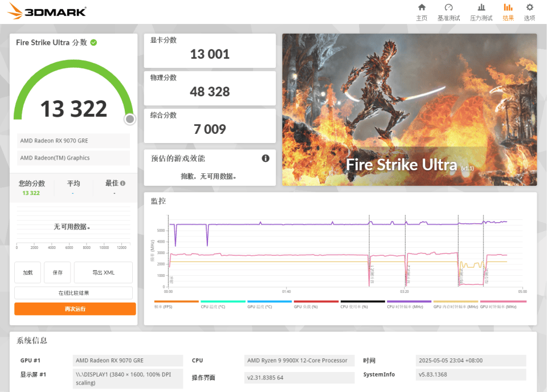The height and width of the screenshot is (392, 547).
Task: Click the info icon beside 最佳
Action: coord(123,183)
